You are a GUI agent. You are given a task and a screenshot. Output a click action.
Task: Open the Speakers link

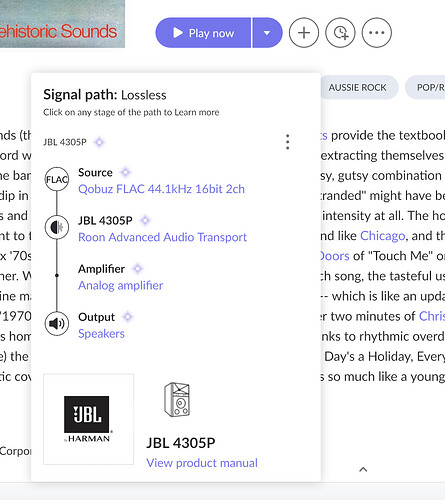point(101,334)
